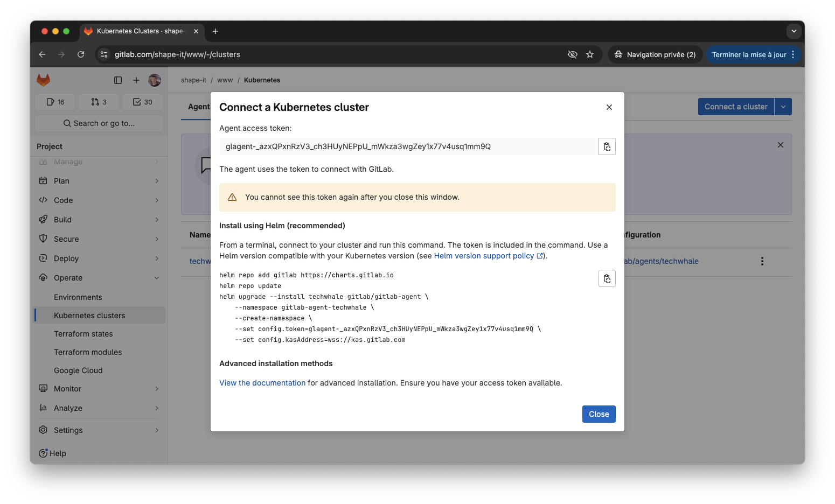Select the agent access token field
The height and width of the screenshot is (504, 835).
408,146
